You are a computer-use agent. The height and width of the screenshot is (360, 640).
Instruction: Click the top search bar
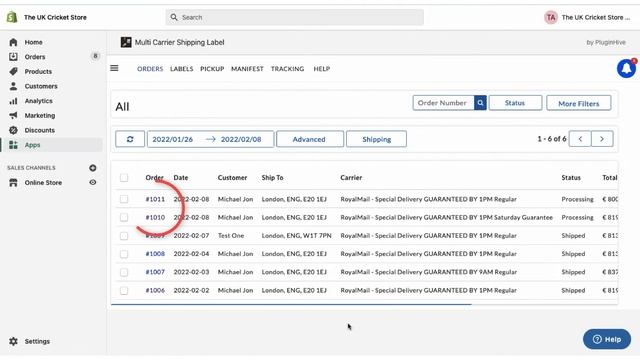(294, 17)
